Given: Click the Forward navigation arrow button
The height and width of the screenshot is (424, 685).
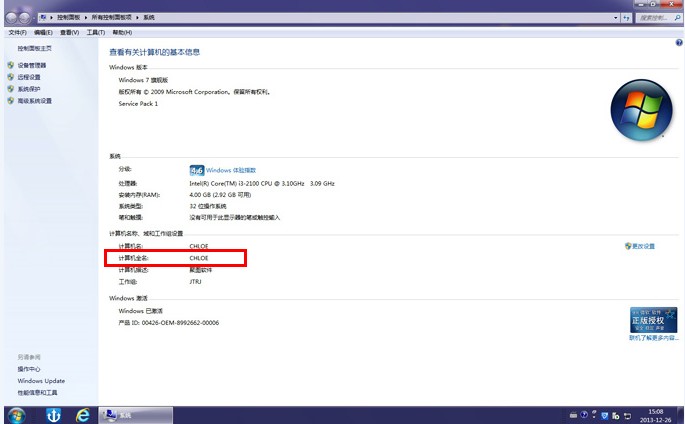Looking at the screenshot, I should pyautogui.click(x=25, y=17).
